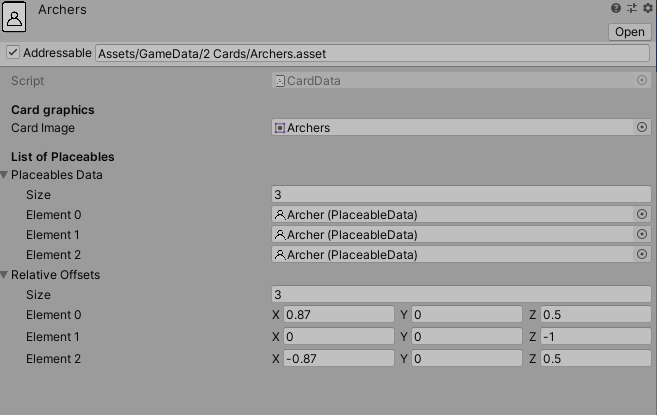
Task: Toggle the Addressable checkbox
Action: click(x=13, y=52)
